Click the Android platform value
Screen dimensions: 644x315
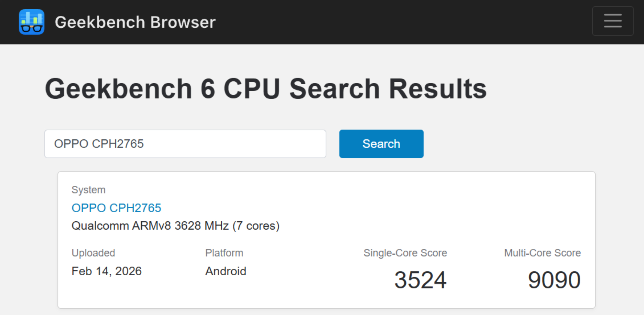coord(226,271)
